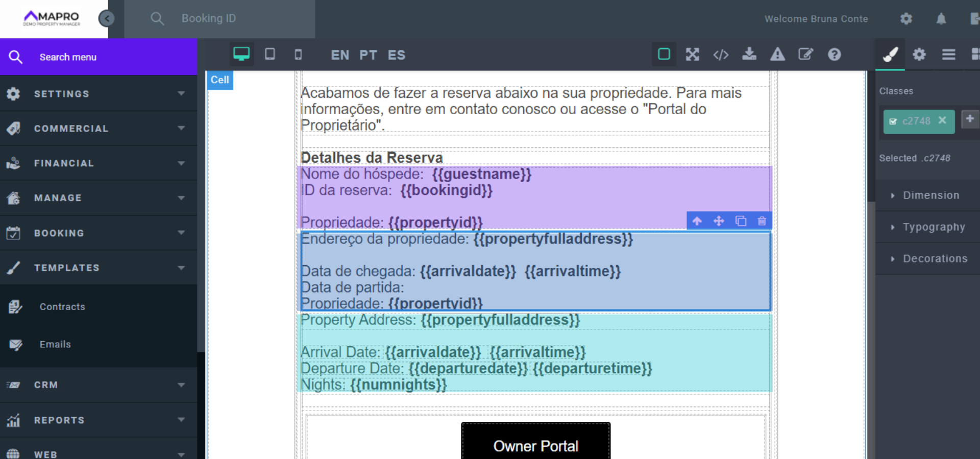This screenshot has width=980, height=459.
Task: Switch to tablet preview mode
Action: (x=270, y=55)
